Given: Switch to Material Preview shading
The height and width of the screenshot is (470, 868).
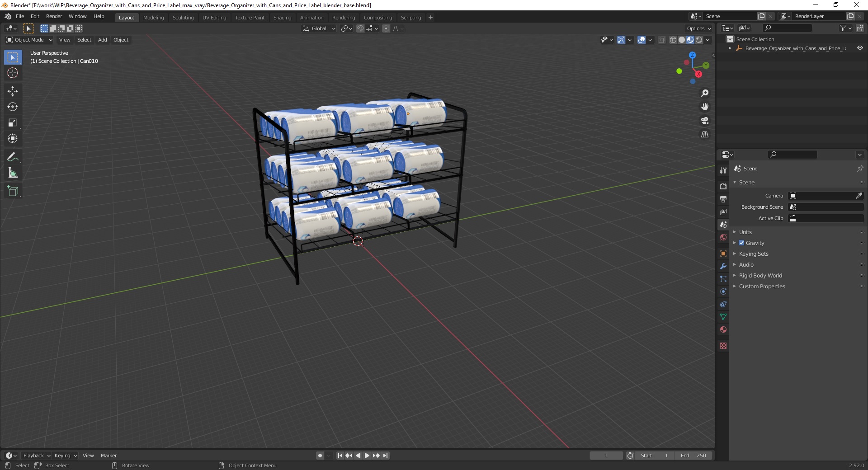Looking at the screenshot, I should click(690, 40).
